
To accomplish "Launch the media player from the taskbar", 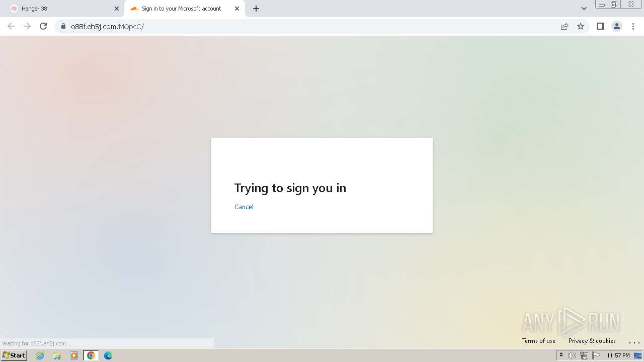I will pos(74,355).
